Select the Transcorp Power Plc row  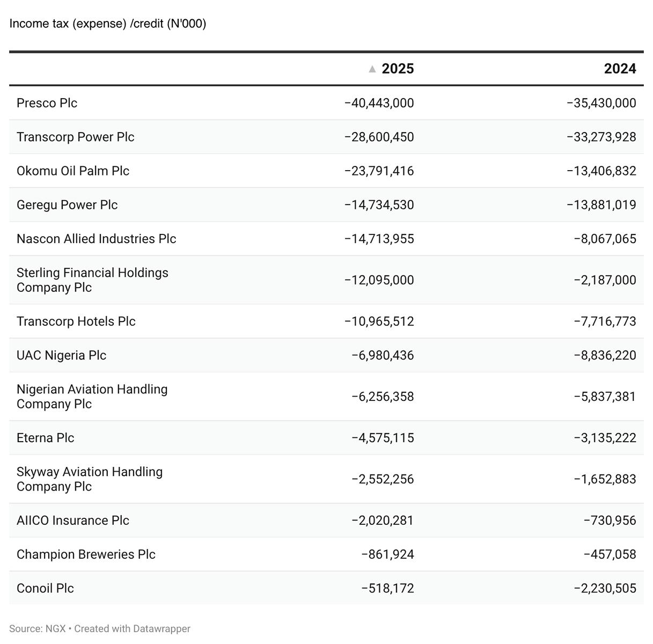(326, 137)
